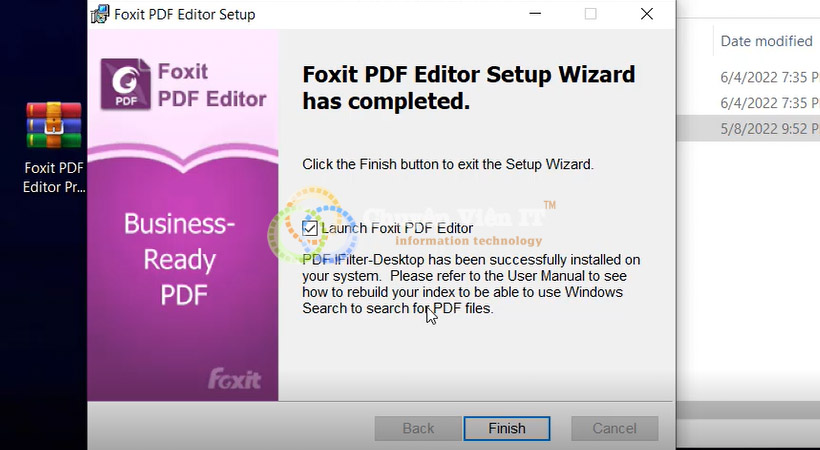Click the Foxit wordmark at the banner bottom

[234, 379]
